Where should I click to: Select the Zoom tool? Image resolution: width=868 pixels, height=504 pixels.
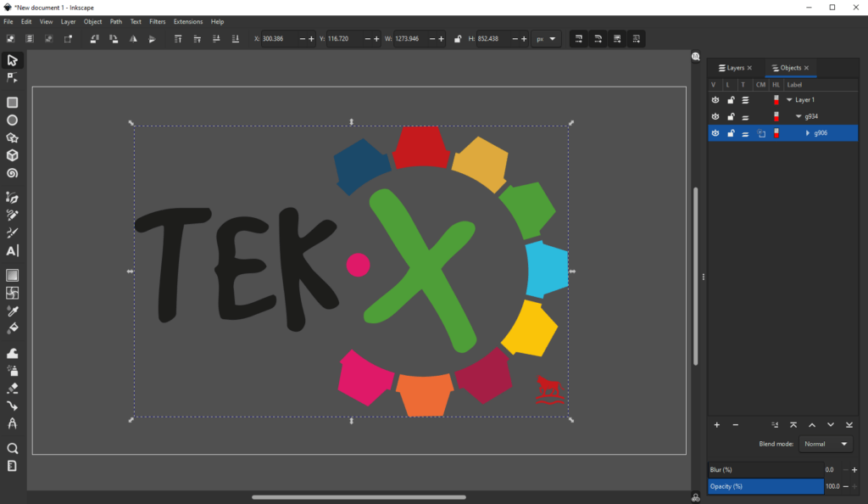[x=12, y=448]
